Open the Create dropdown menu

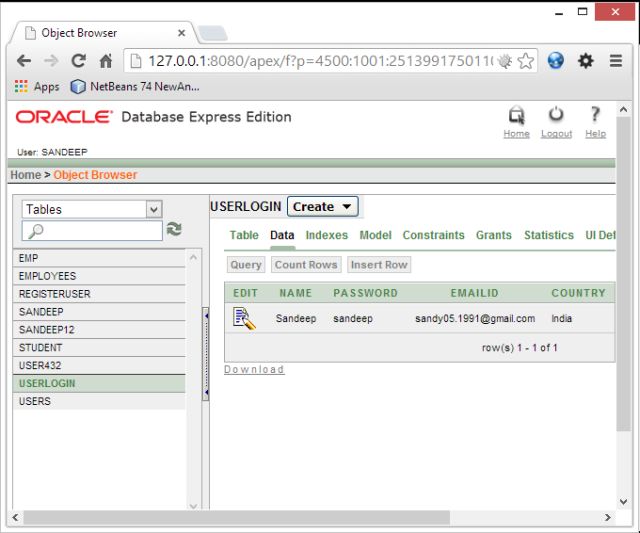(x=322, y=207)
